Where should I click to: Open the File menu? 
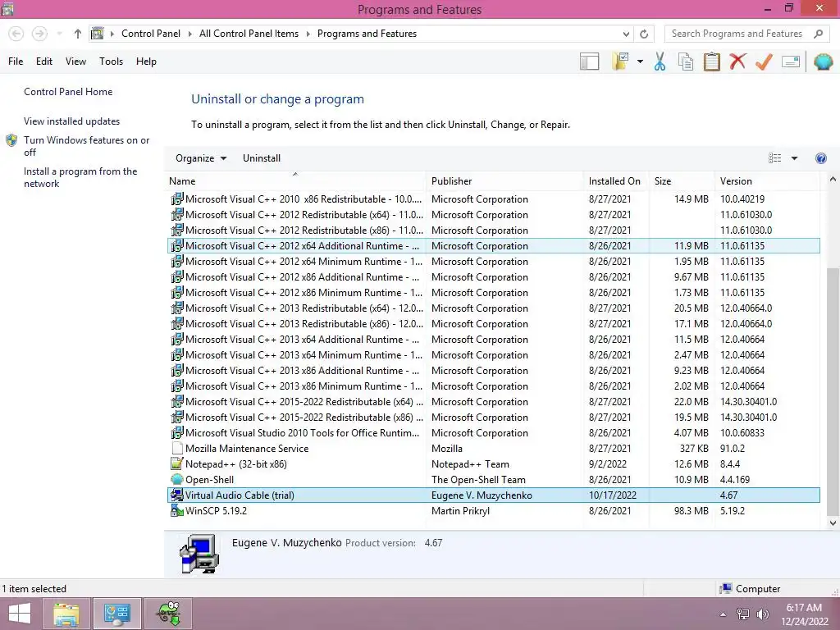click(16, 62)
